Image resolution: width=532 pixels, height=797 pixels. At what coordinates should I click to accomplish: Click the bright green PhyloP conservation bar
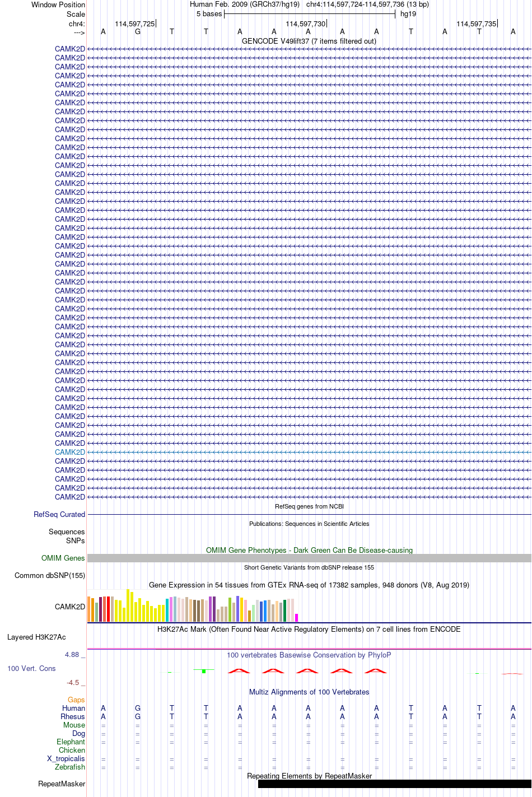[x=204, y=671]
